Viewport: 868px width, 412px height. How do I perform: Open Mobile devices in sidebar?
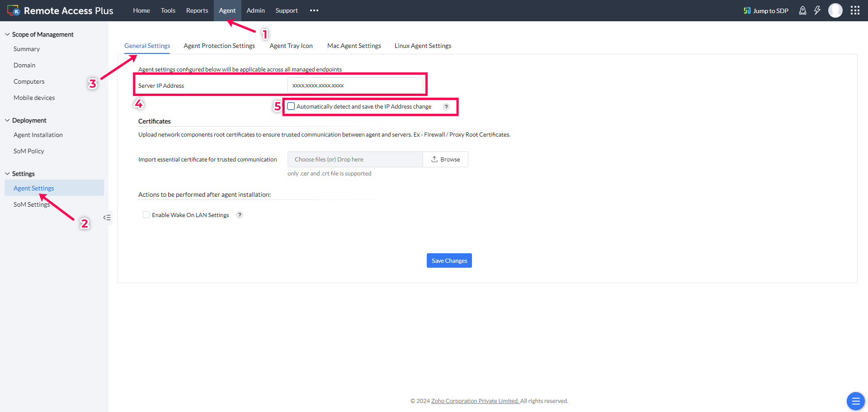34,98
